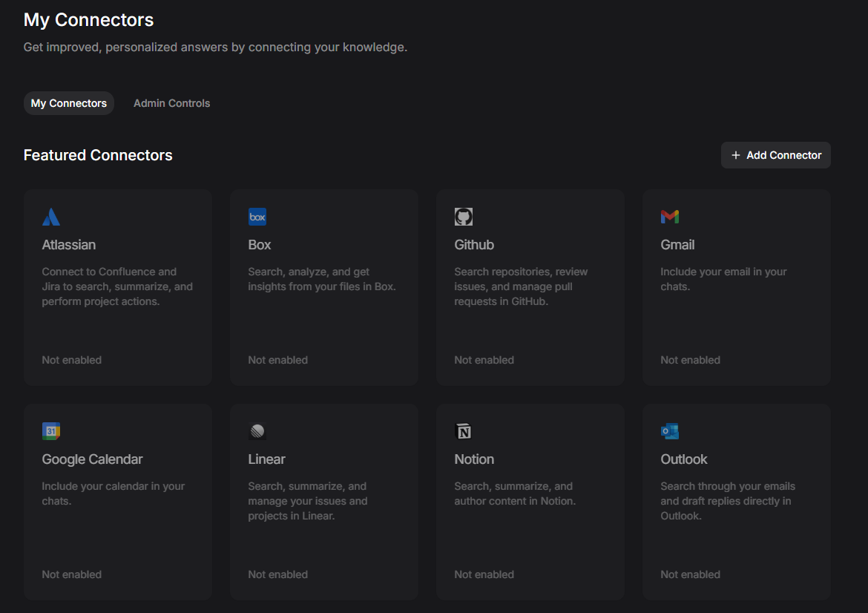Click the Google Calendar icon
This screenshot has height=613, width=868.
(x=51, y=431)
